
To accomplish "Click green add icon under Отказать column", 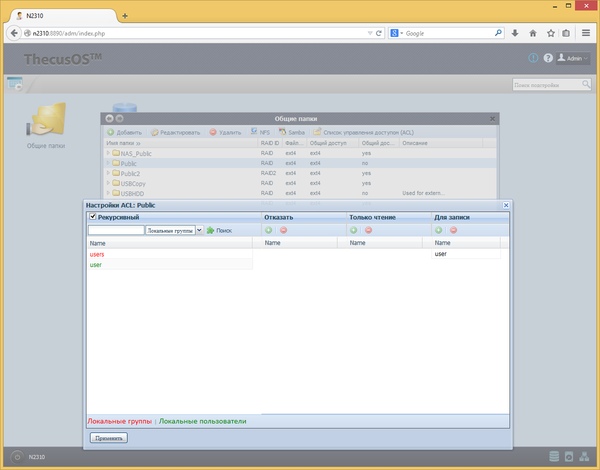I will pos(268,230).
